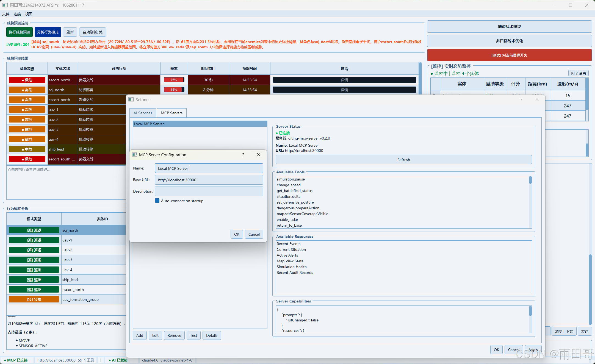Close the MCP Server Configuration dialog
The height and width of the screenshot is (364, 595).
(258, 155)
